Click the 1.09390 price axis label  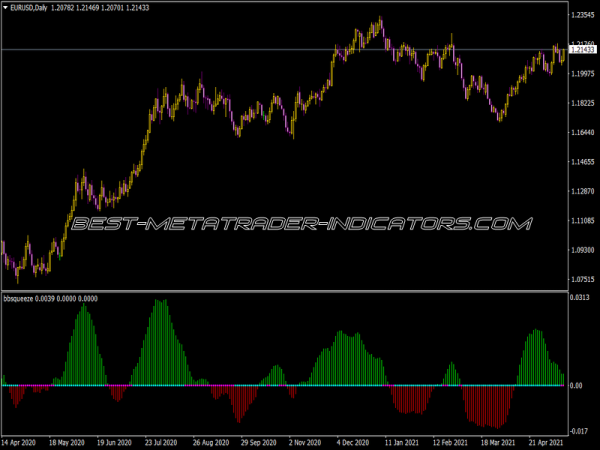[x=582, y=249]
